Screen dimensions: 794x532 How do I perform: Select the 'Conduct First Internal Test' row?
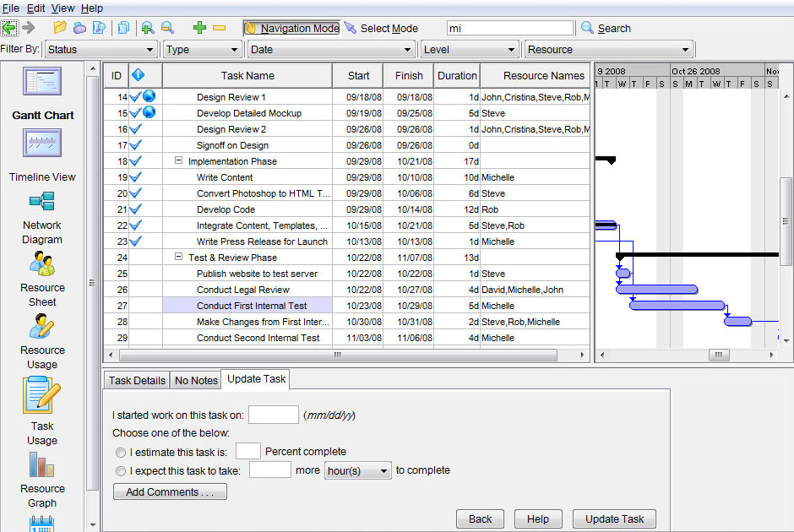coord(347,305)
